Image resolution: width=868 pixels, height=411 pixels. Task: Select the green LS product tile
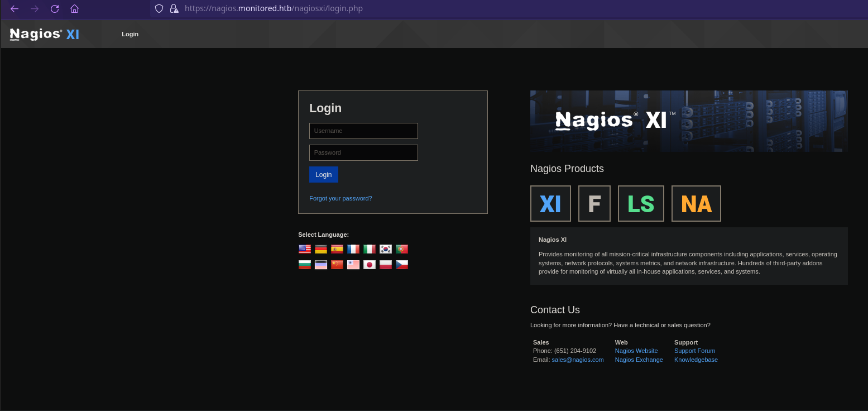(641, 204)
